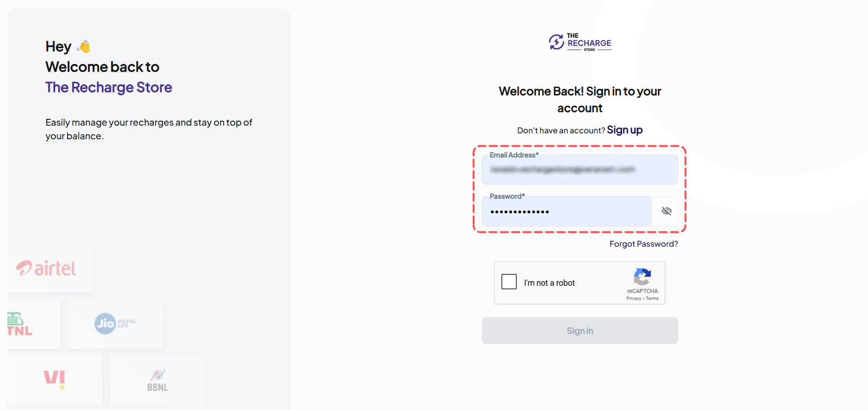Check the I'm not a robot box
The width and height of the screenshot is (868, 410).
(509, 282)
